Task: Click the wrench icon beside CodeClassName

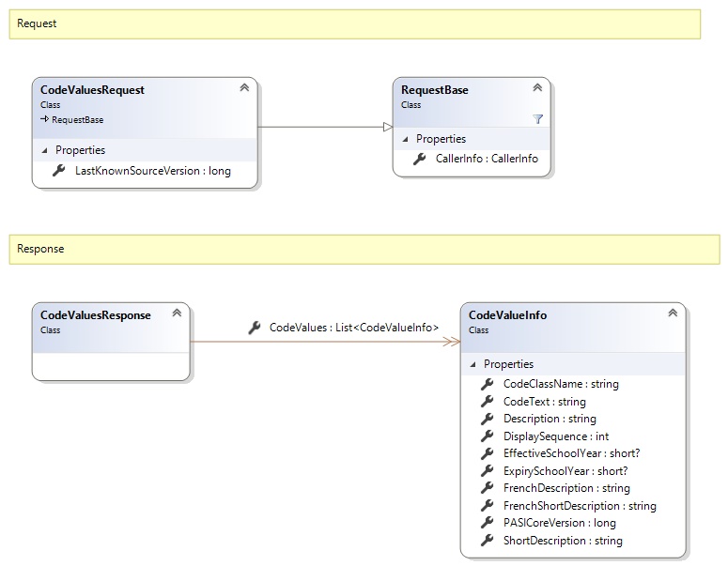Action: tap(487, 384)
